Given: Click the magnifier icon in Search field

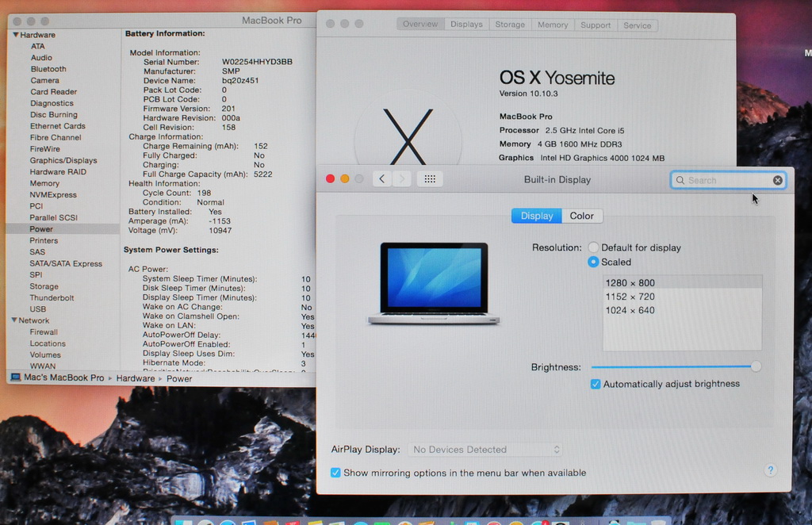Looking at the screenshot, I should 680,180.
